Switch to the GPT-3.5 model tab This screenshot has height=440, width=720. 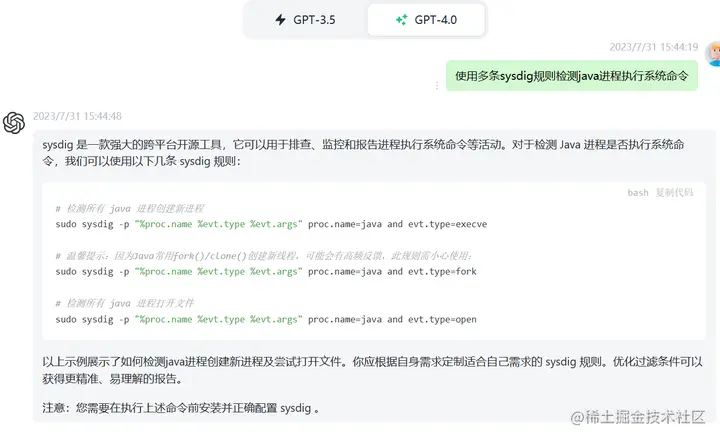coord(306,20)
